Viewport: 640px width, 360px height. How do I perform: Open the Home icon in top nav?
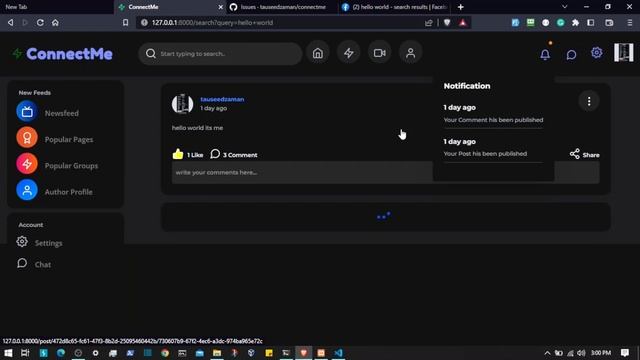pos(318,53)
